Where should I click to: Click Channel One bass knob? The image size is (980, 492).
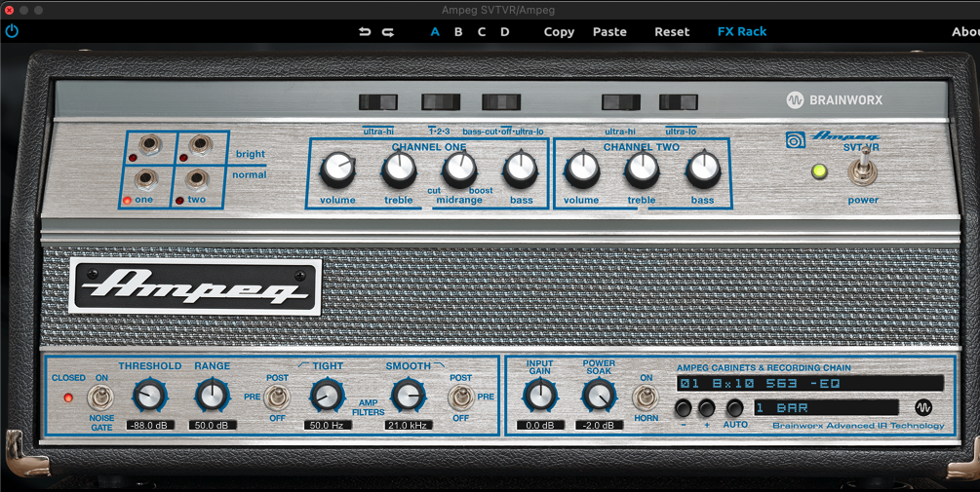coord(520,170)
